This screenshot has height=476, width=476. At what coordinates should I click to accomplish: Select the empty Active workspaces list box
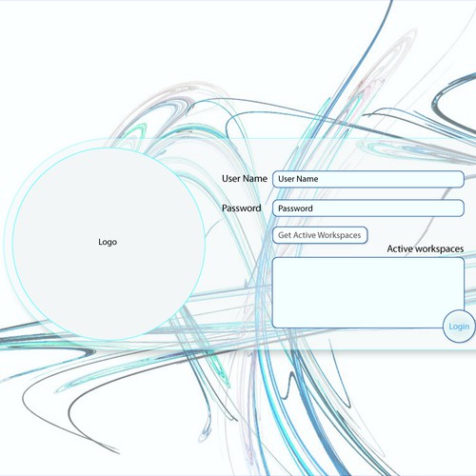click(368, 292)
